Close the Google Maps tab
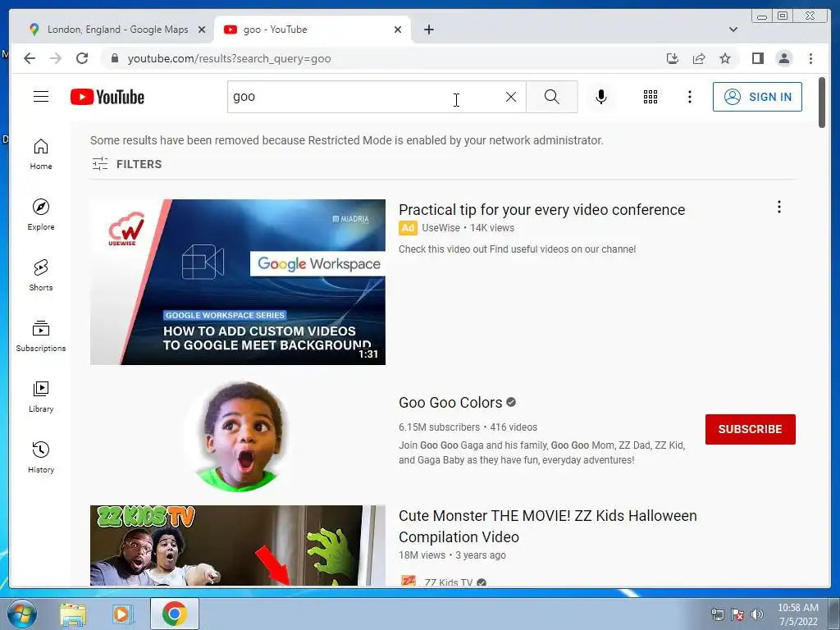 (x=202, y=30)
